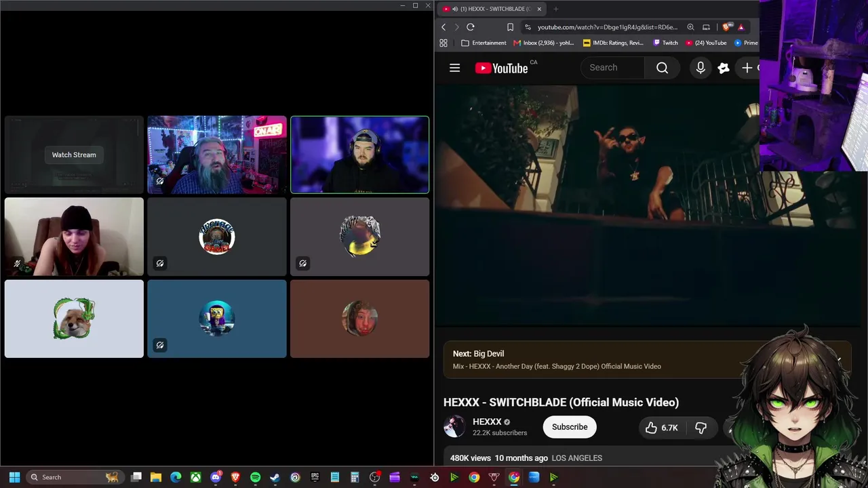Select the rubber duck avatar participant tile
The height and width of the screenshot is (488, 868).
[360, 237]
